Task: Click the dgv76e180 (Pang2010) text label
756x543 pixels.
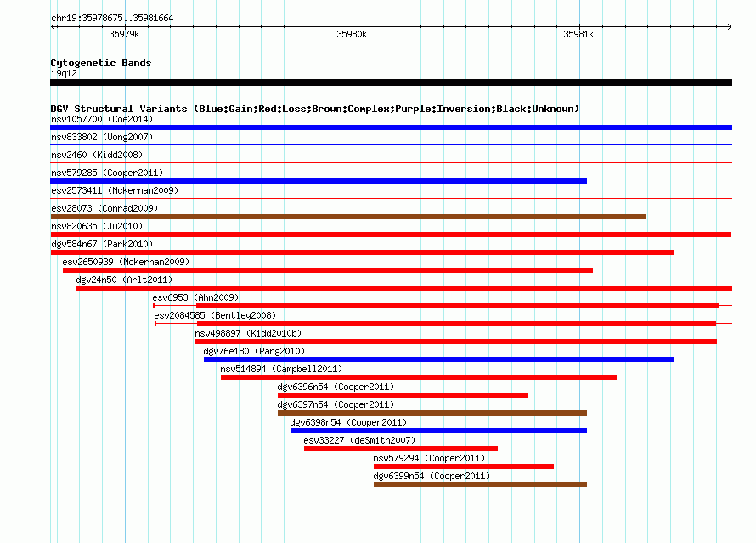Action: 254,351
